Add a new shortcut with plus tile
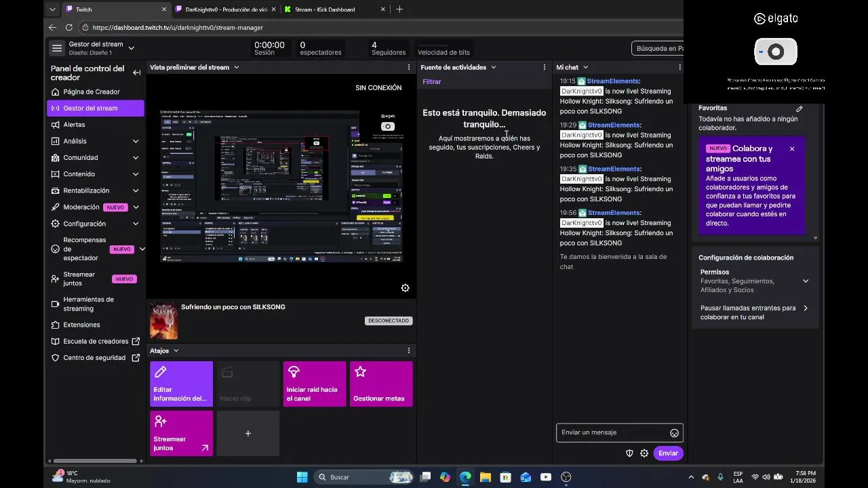Viewport: 868px width, 488px height. pyautogui.click(x=248, y=433)
